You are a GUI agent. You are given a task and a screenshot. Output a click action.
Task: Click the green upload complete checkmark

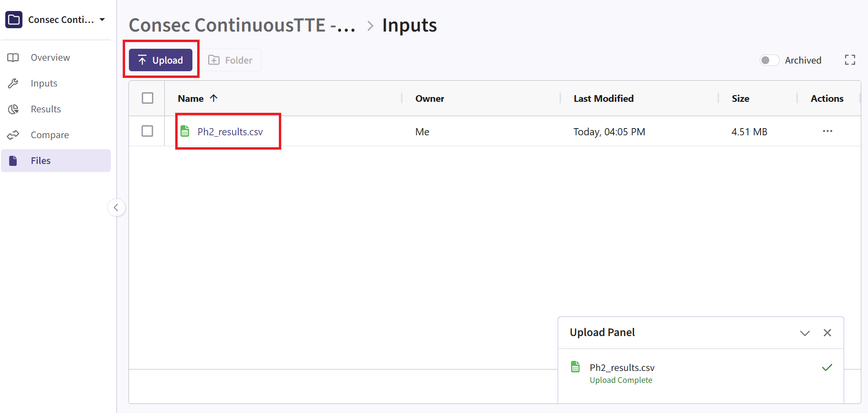827,368
